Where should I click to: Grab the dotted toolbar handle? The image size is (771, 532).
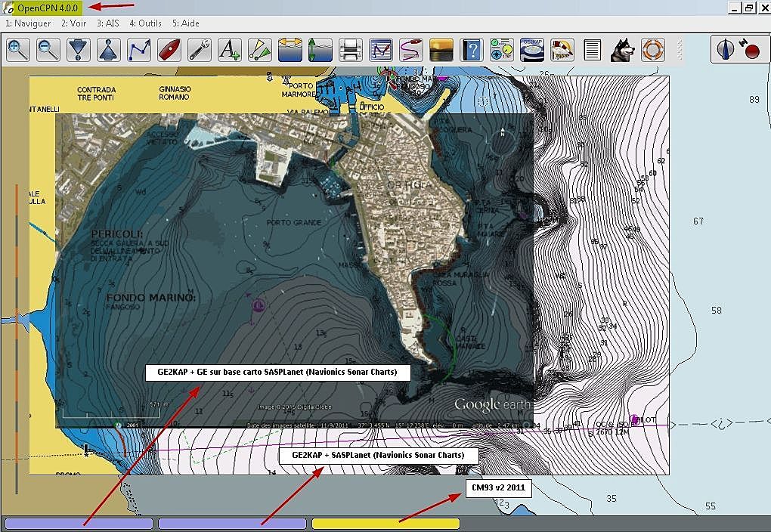click(x=680, y=50)
